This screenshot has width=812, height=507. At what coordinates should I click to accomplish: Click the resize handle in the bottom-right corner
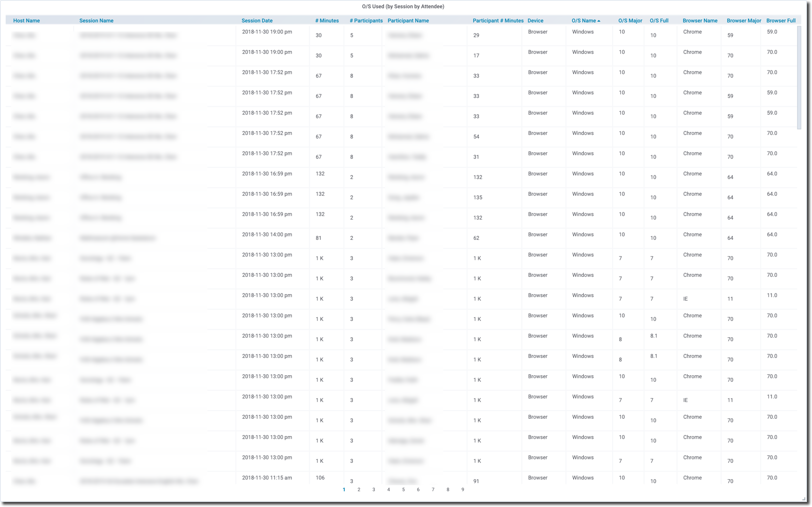(803, 499)
